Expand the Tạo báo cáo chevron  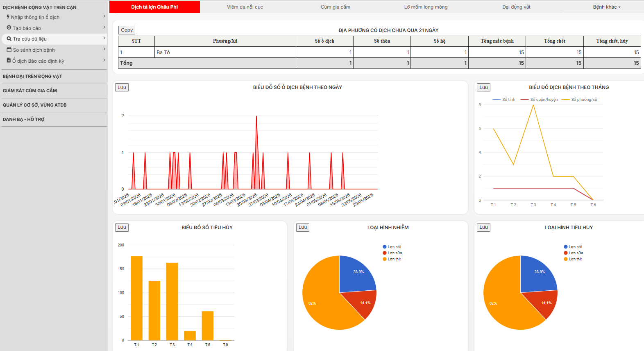[104, 27]
